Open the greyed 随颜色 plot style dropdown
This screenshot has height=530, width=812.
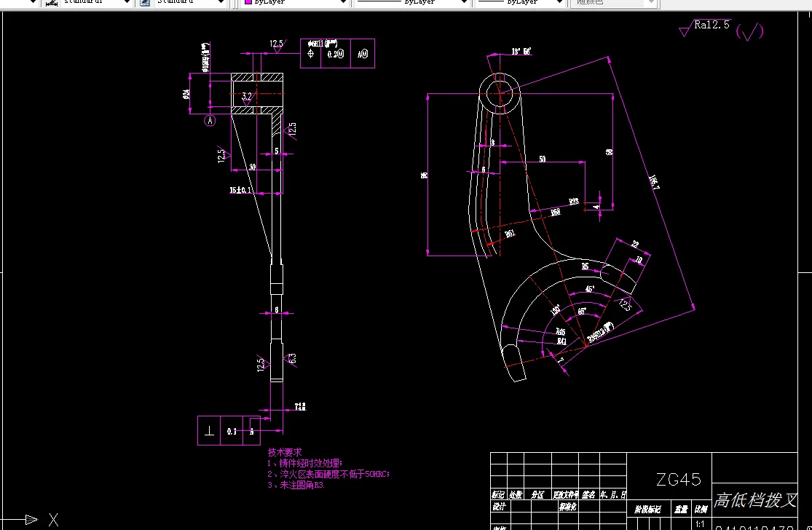(x=652, y=3)
